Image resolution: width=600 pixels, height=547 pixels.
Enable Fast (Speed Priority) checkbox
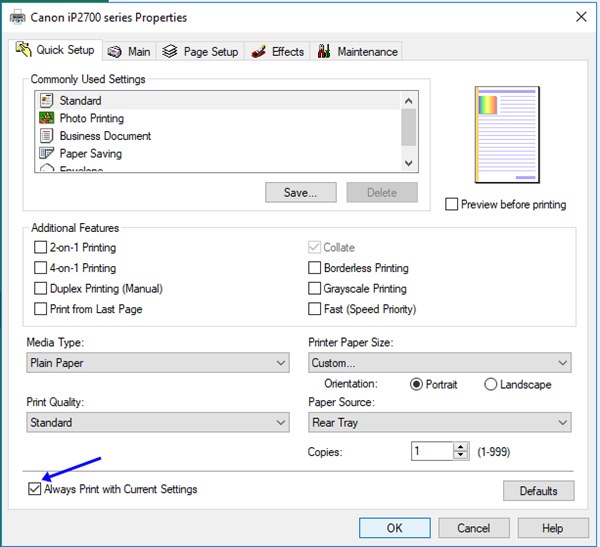(x=314, y=309)
